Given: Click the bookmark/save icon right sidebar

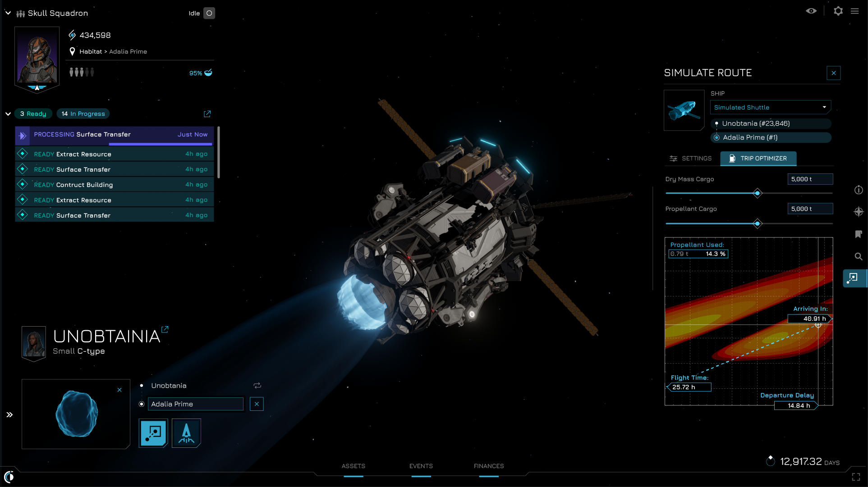Looking at the screenshot, I should pyautogui.click(x=857, y=233).
